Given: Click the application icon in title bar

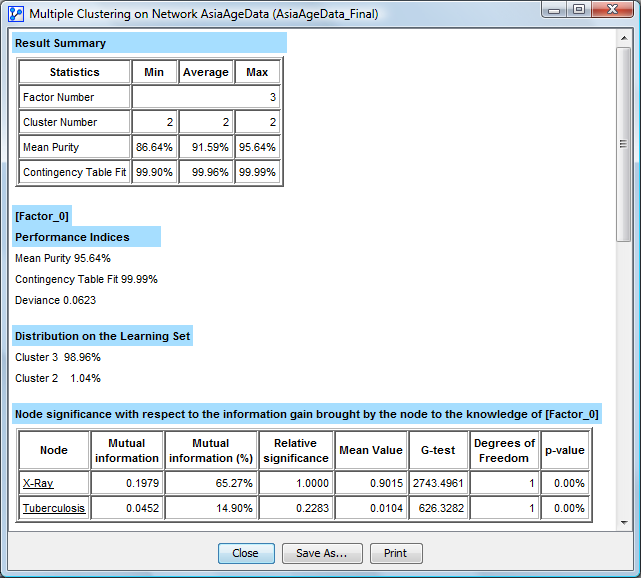Looking at the screenshot, I should (x=16, y=13).
